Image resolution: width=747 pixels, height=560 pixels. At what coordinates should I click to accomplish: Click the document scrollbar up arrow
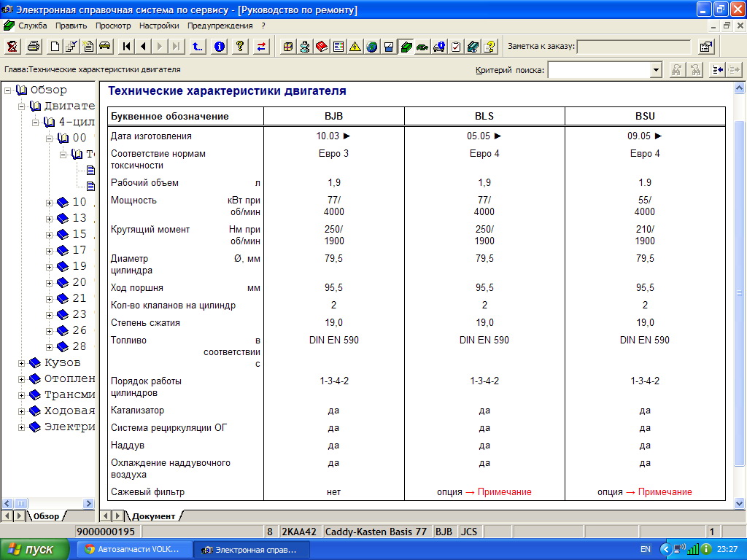(740, 87)
